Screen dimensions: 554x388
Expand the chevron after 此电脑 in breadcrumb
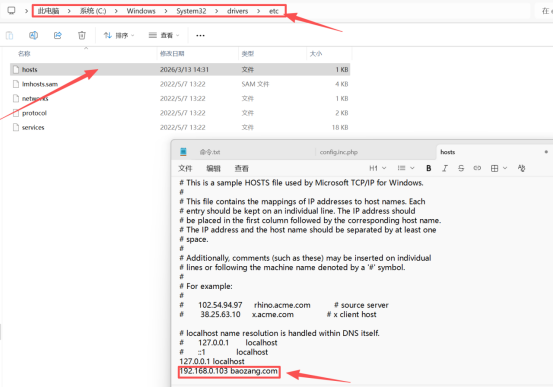pos(69,11)
